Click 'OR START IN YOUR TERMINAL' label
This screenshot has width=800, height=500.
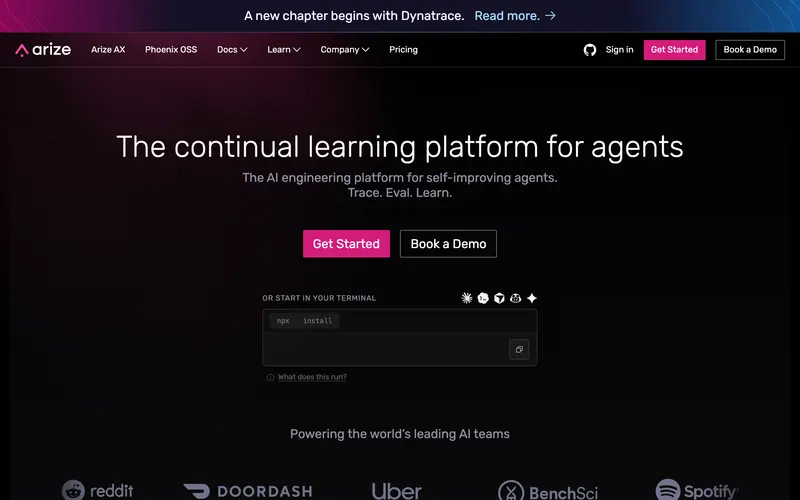tap(319, 298)
